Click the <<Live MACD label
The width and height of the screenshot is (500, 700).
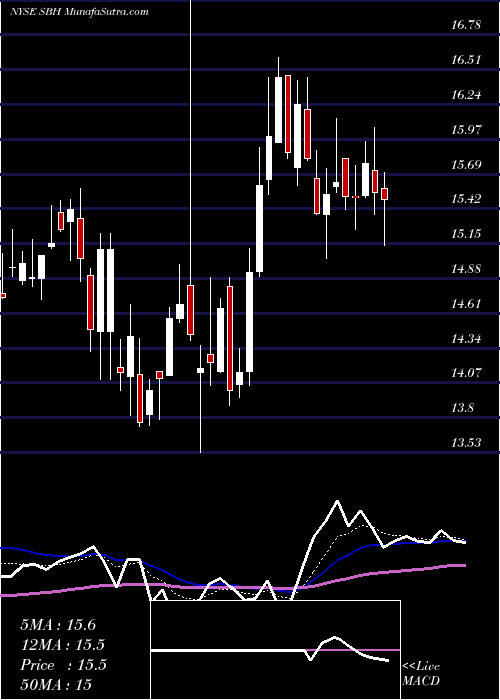(421, 674)
